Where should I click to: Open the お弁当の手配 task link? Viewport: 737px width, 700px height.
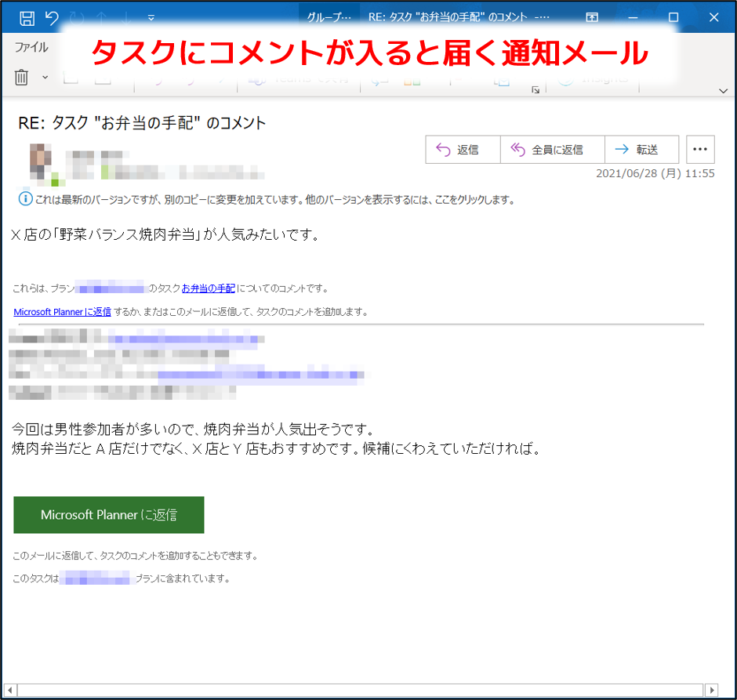(209, 288)
